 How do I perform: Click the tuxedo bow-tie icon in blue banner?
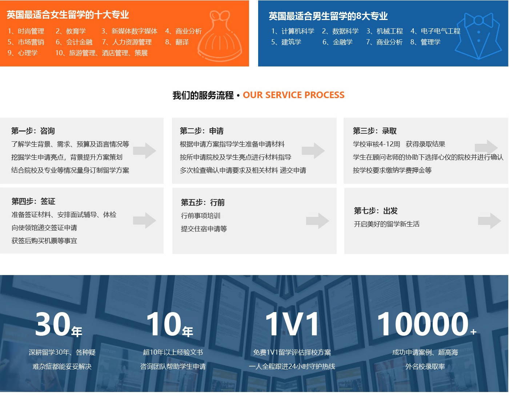click(x=478, y=36)
